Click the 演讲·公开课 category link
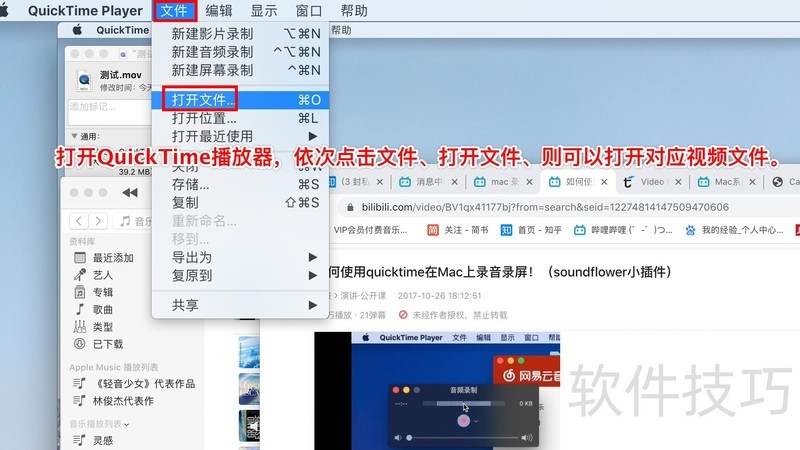 click(363, 295)
